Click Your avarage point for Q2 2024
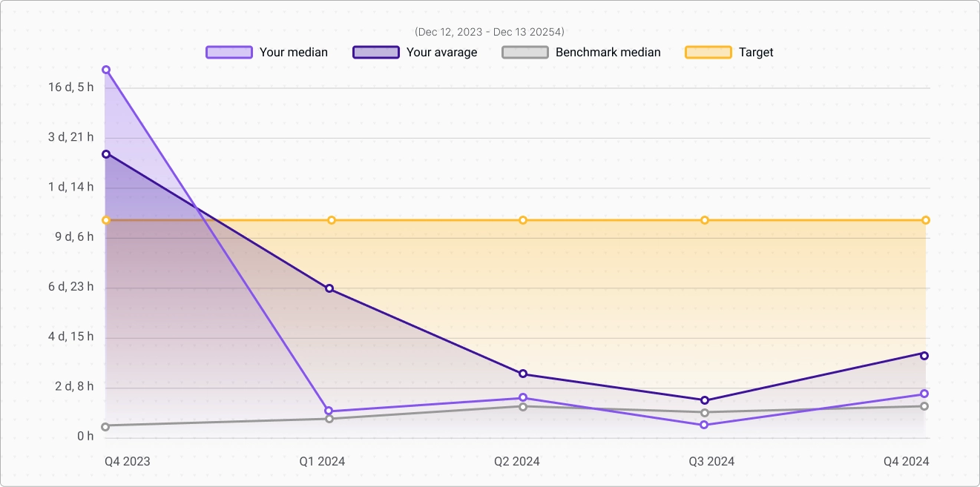 tap(523, 374)
